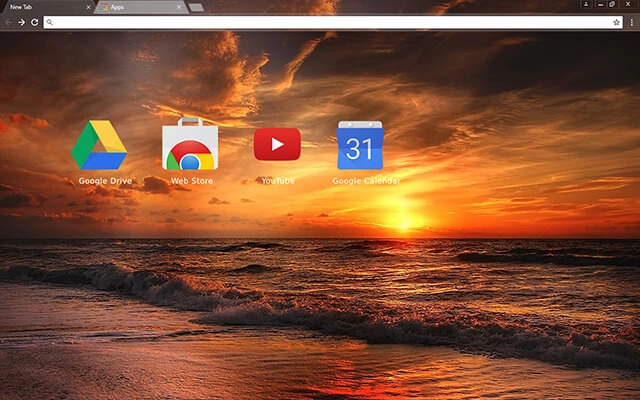Bookmark this page with the star icon
The width and height of the screenshot is (640, 400).
[x=616, y=22]
